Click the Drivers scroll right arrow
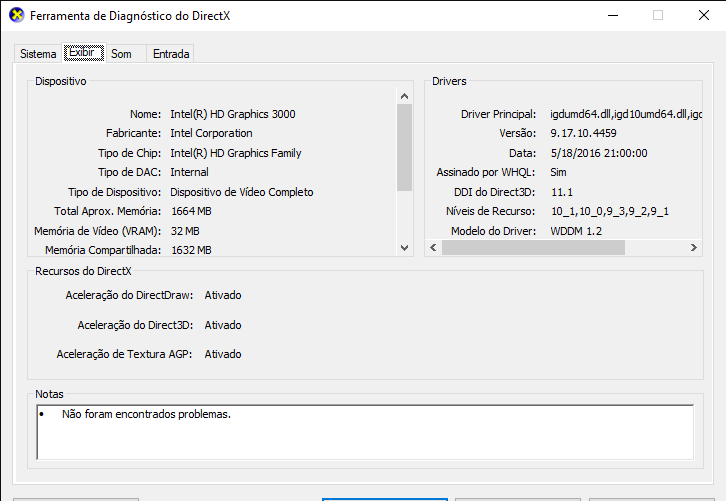Image resolution: width=726 pixels, height=501 pixels. point(694,247)
